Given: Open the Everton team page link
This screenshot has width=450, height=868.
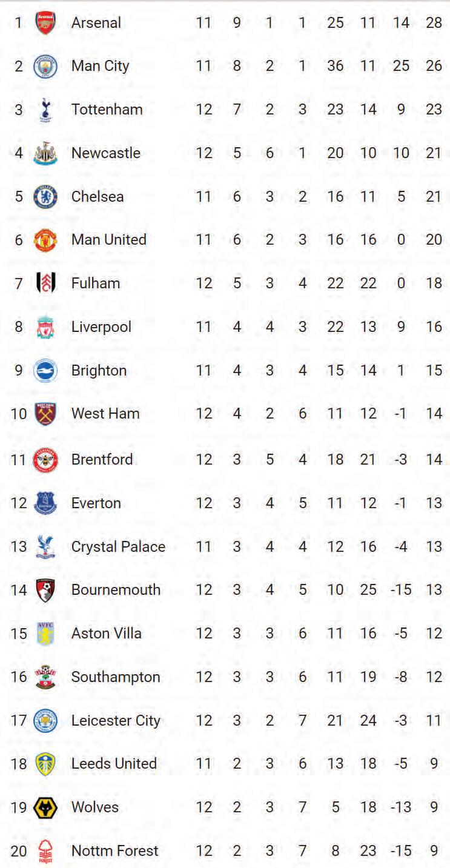Looking at the screenshot, I should click(x=96, y=503).
